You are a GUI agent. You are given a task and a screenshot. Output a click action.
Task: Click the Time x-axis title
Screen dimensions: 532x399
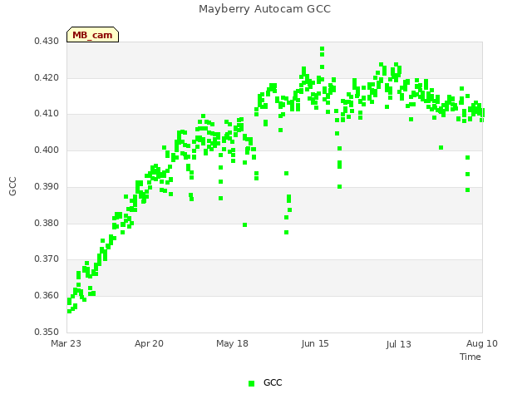tap(470, 357)
